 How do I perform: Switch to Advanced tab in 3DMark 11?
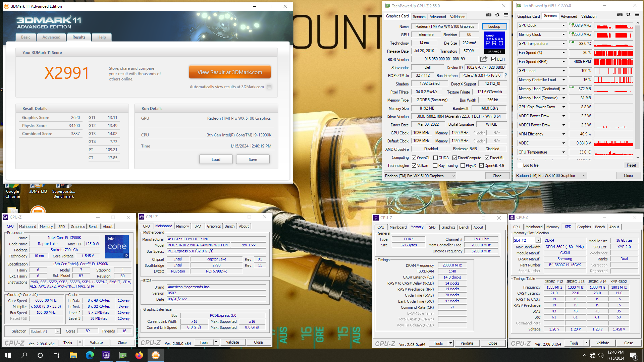[51, 37]
